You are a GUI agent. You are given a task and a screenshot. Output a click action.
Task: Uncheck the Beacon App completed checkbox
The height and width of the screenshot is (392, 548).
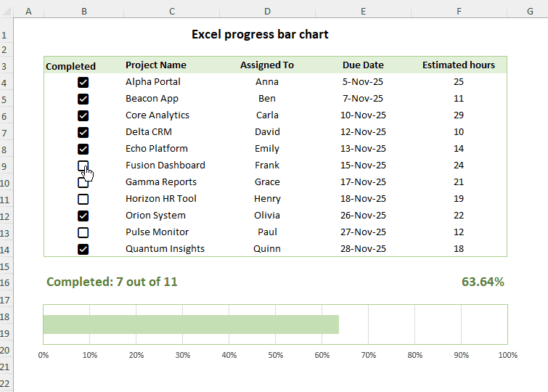pos(83,99)
